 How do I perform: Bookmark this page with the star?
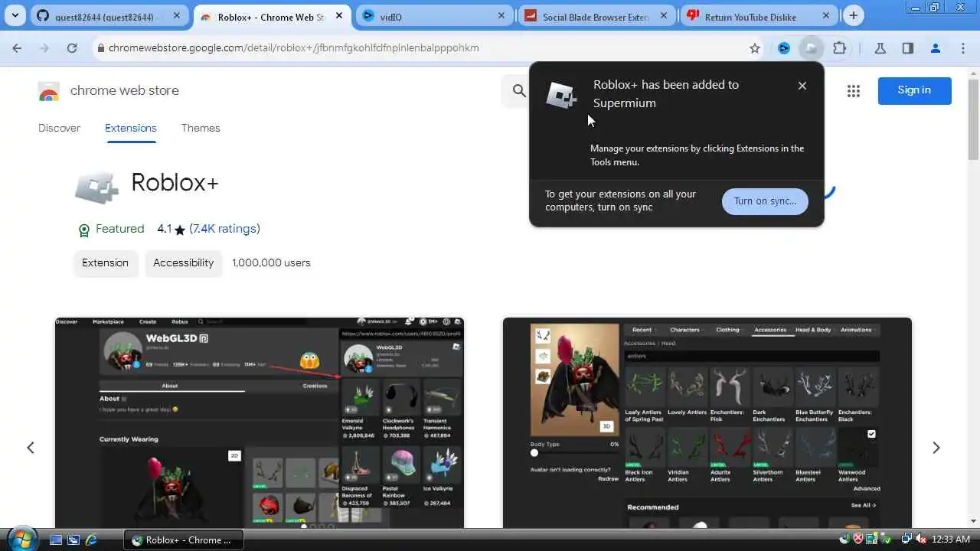755,47
